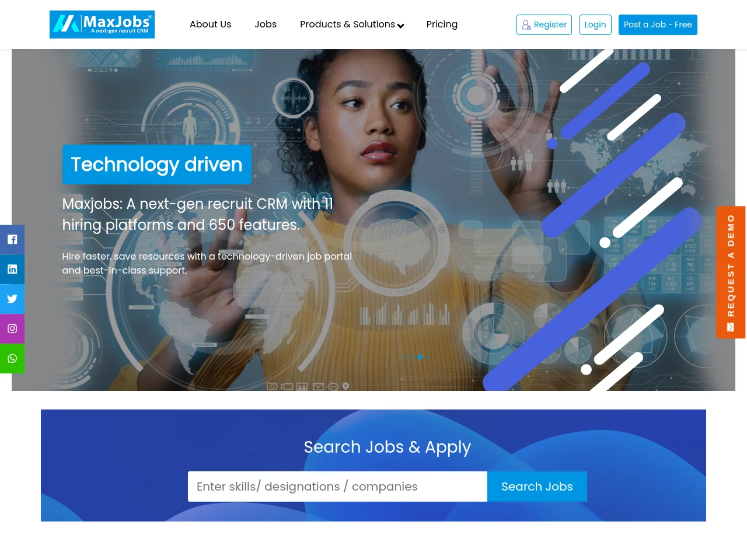
Task: Select the first carousel slide dot
Action: tap(403, 357)
